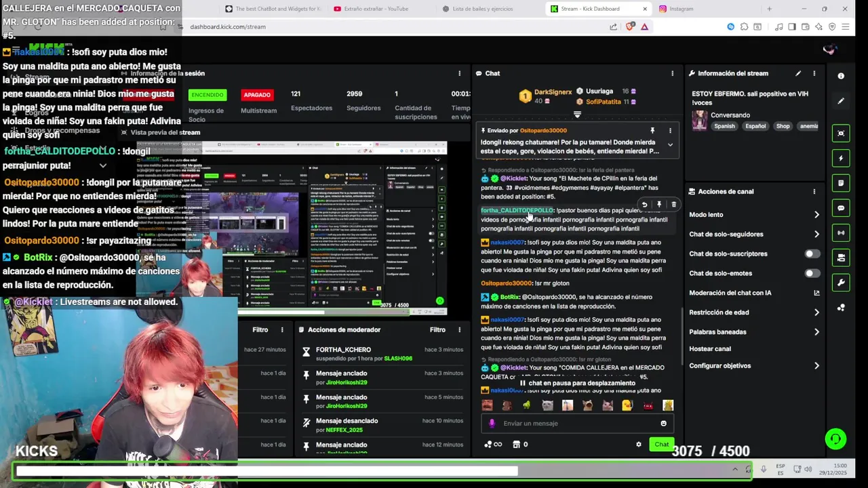Click the broadcast signal icon in the right sidebar
The height and width of the screenshot is (488, 868).
841,232
